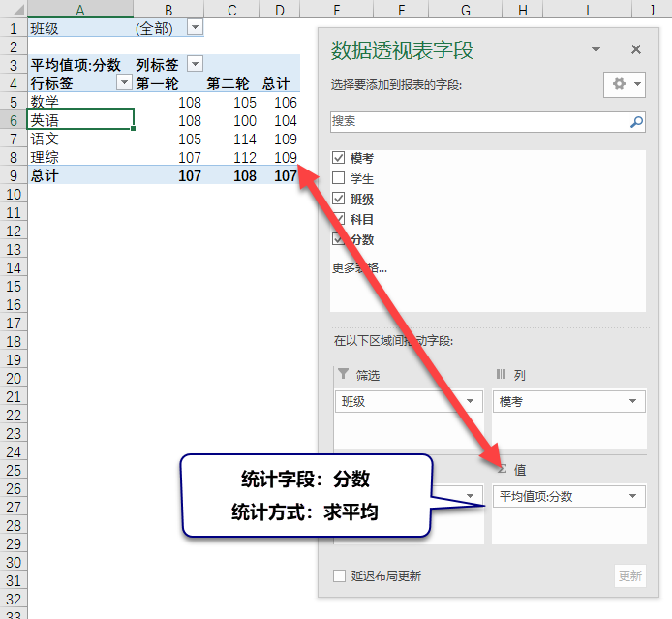Select column header C
Viewport: 672px width, 619px height.
pyautogui.click(x=232, y=10)
